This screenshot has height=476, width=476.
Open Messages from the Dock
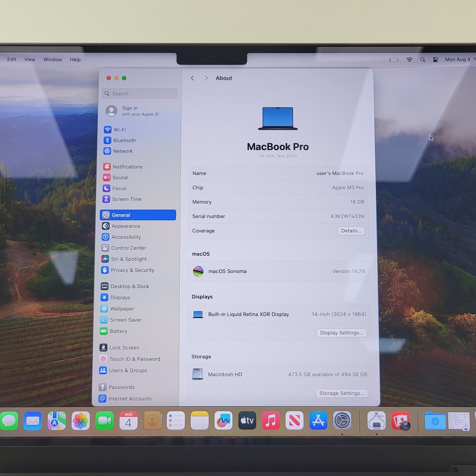[9, 421]
